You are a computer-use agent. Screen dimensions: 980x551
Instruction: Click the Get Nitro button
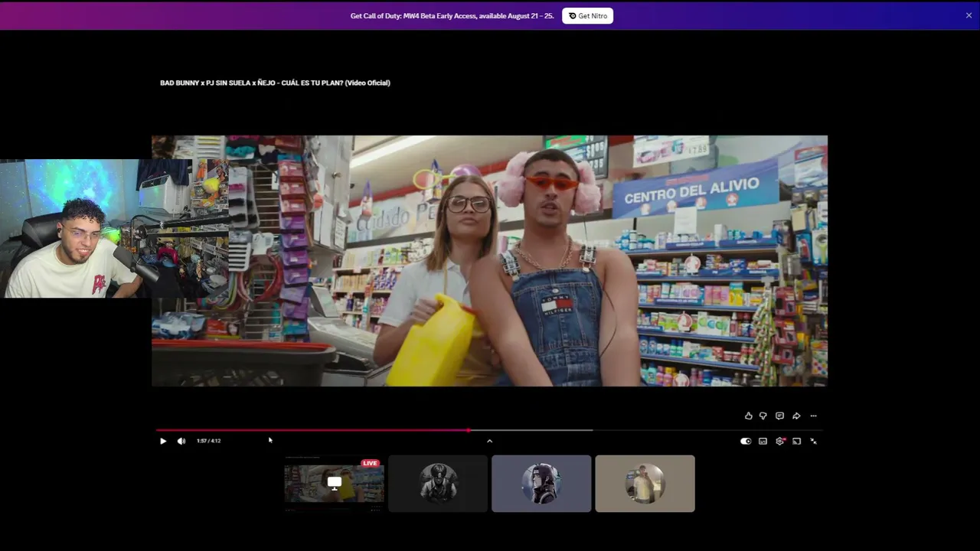click(587, 16)
